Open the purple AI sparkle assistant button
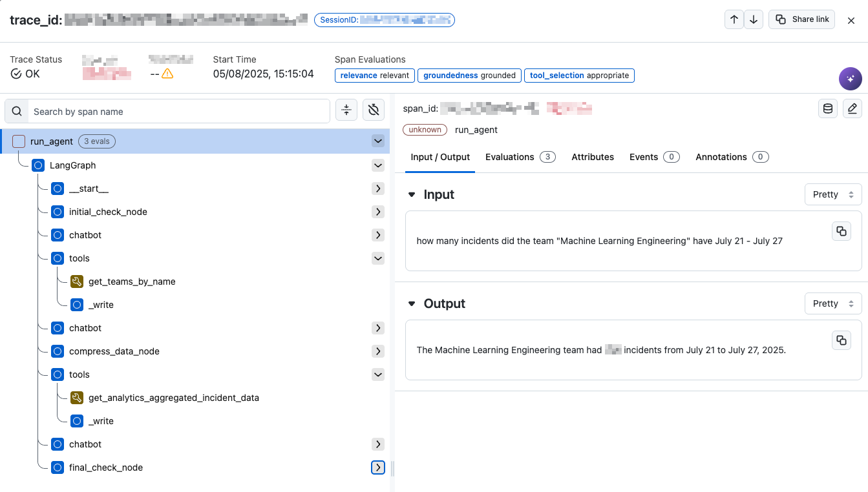Viewport: 868px width, 492px height. point(851,79)
